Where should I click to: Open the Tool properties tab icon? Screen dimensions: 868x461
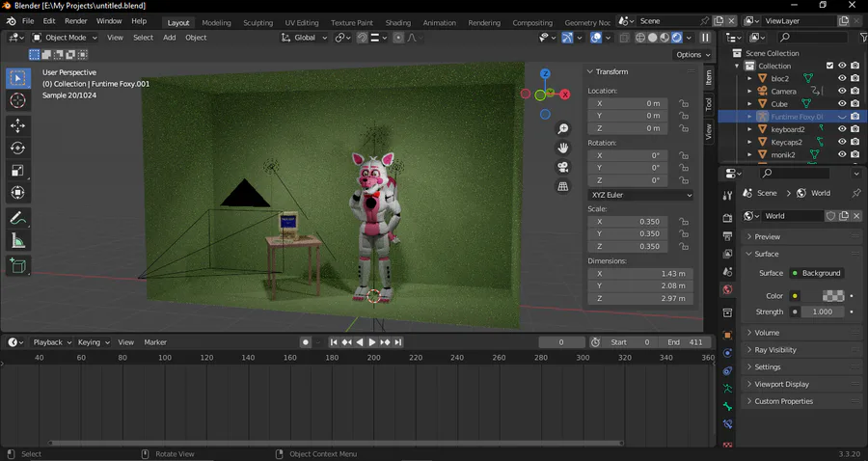point(727,196)
